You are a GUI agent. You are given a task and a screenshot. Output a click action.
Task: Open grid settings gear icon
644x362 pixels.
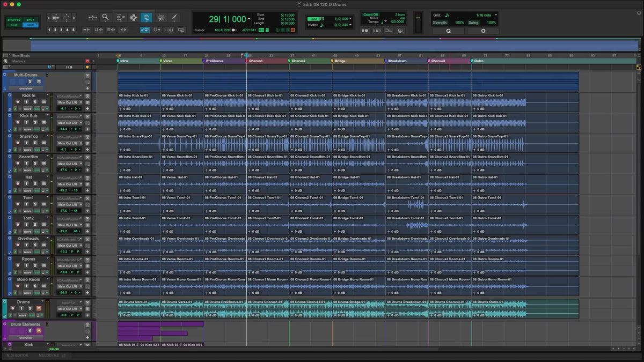pos(483,31)
